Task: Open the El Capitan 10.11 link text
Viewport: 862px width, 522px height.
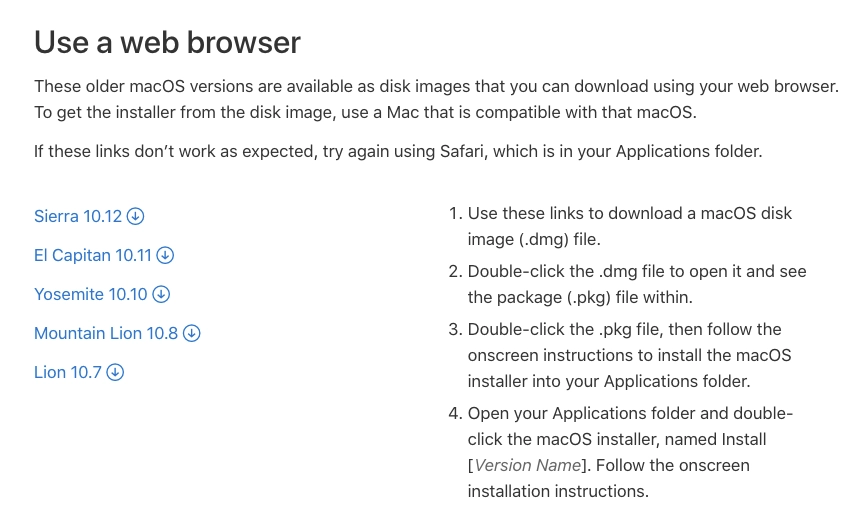Action: point(92,255)
